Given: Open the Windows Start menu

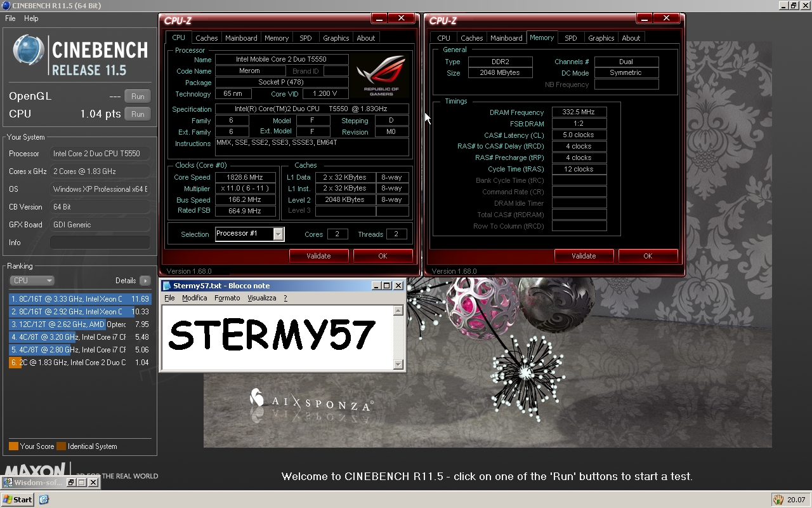Looking at the screenshot, I should 17,500.
